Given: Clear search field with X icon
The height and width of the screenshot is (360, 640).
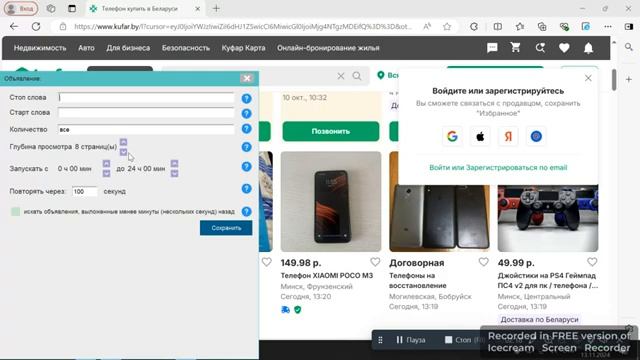Looking at the screenshot, I should 341,76.
